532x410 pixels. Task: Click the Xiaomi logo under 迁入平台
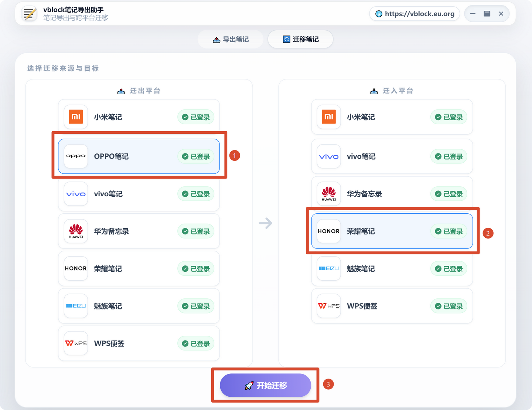(329, 117)
